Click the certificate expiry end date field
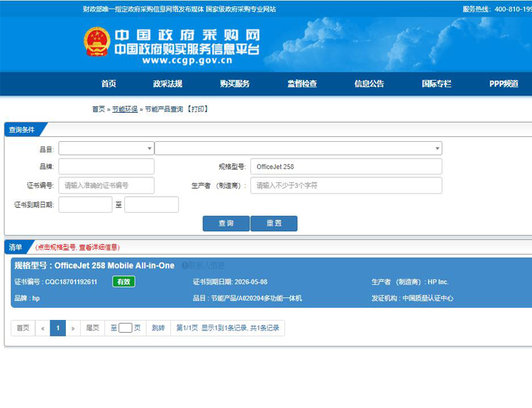This screenshot has width=532, height=408. click(x=151, y=204)
